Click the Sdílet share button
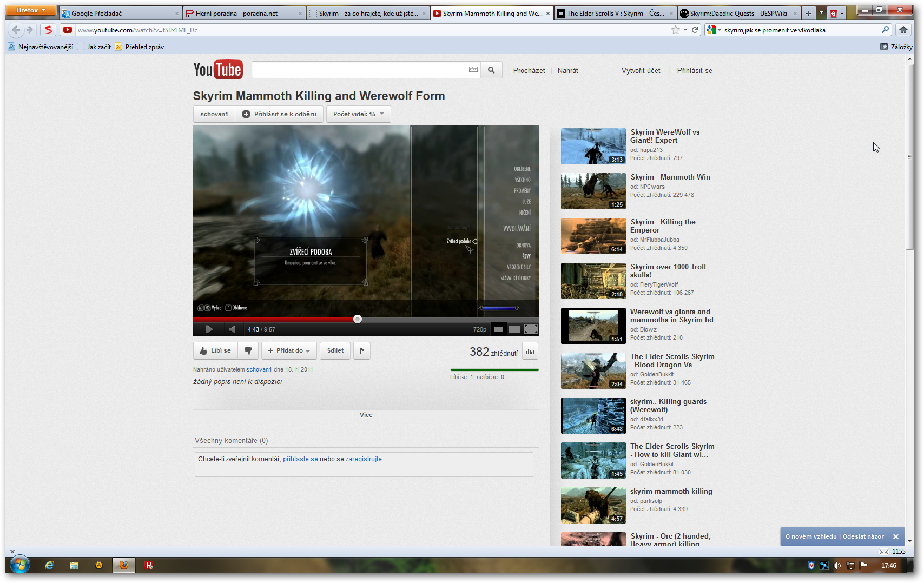This screenshot has height=583, width=924. point(335,350)
